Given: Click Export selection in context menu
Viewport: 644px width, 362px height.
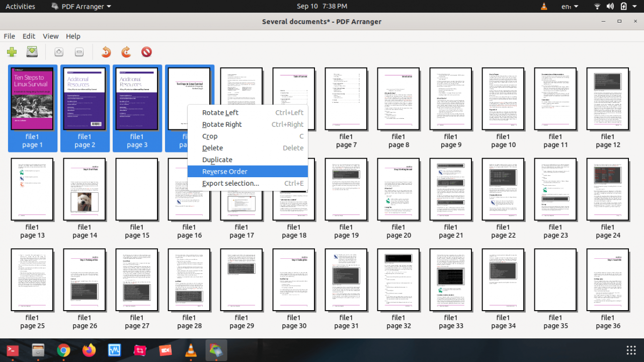Looking at the screenshot, I should (x=230, y=183).
